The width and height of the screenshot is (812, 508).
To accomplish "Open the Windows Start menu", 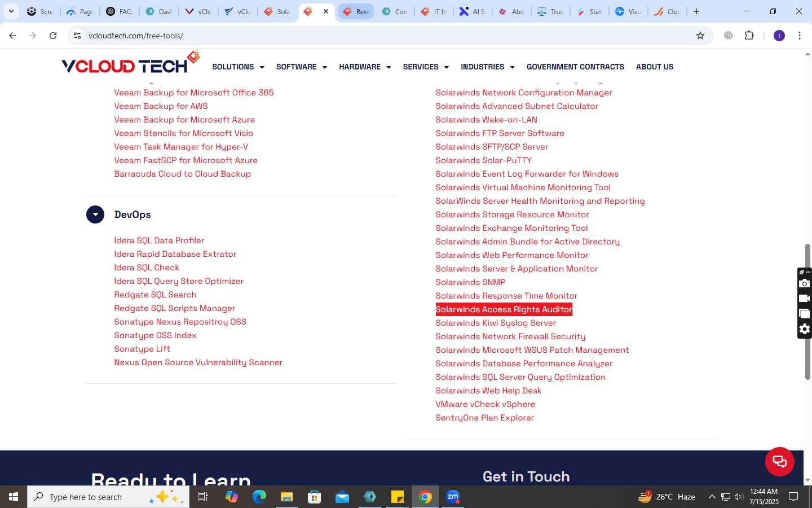I will click(x=14, y=497).
